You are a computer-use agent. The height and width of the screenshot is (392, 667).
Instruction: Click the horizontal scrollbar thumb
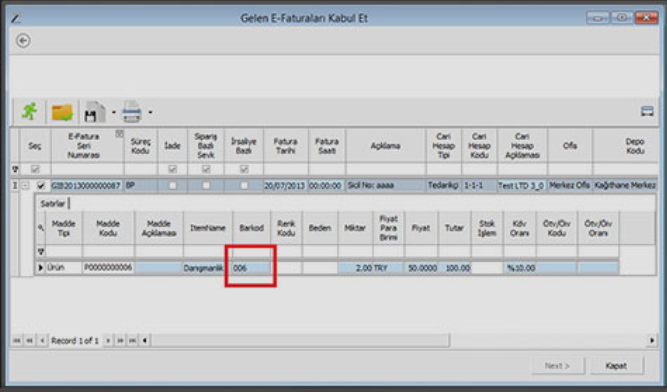pyautogui.click(x=300, y=341)
